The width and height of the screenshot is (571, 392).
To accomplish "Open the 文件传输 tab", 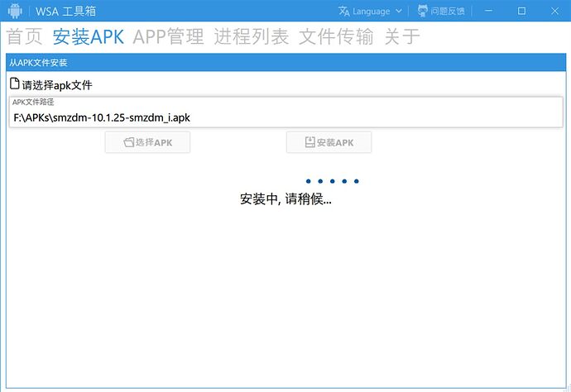I will coord(336,36).
